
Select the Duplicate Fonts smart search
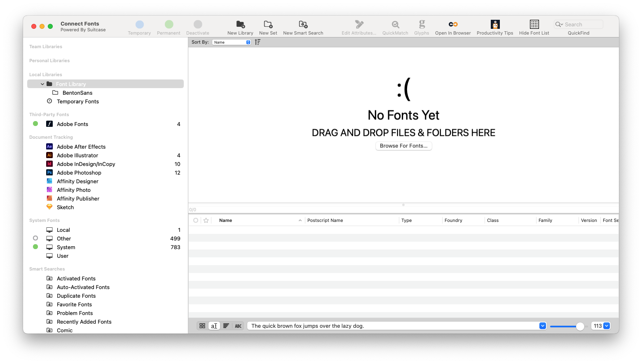pyautogui.click(x=75, y=296)
